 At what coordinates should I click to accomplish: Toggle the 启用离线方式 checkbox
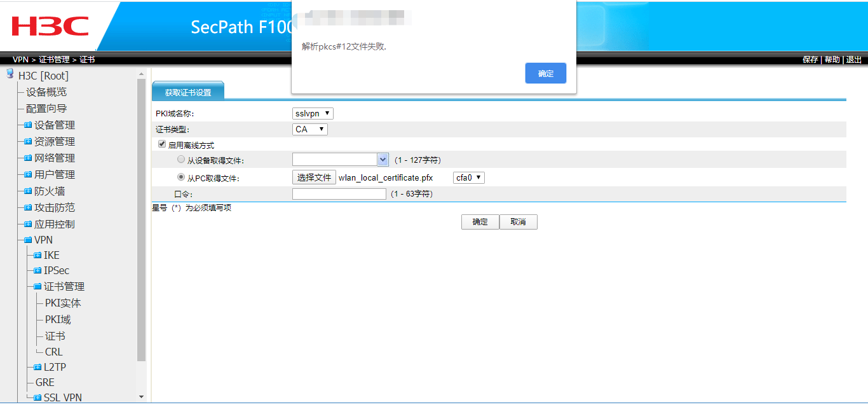(x=162, y=144)
